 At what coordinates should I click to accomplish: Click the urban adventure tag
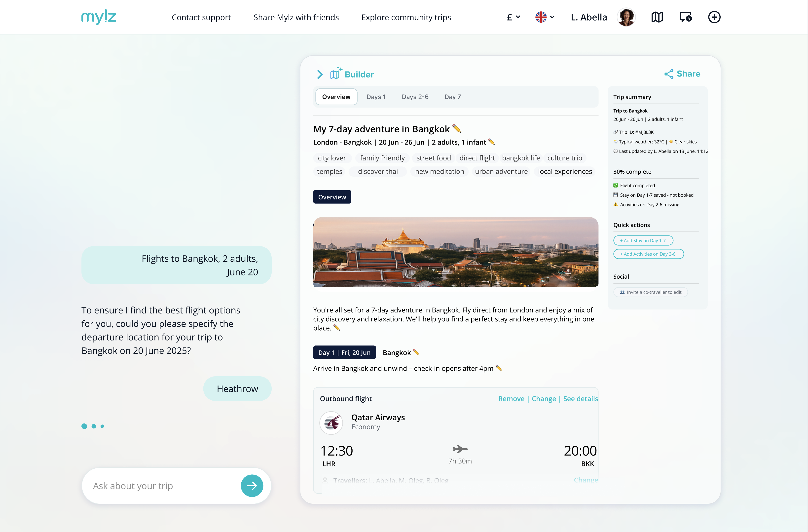501,171
